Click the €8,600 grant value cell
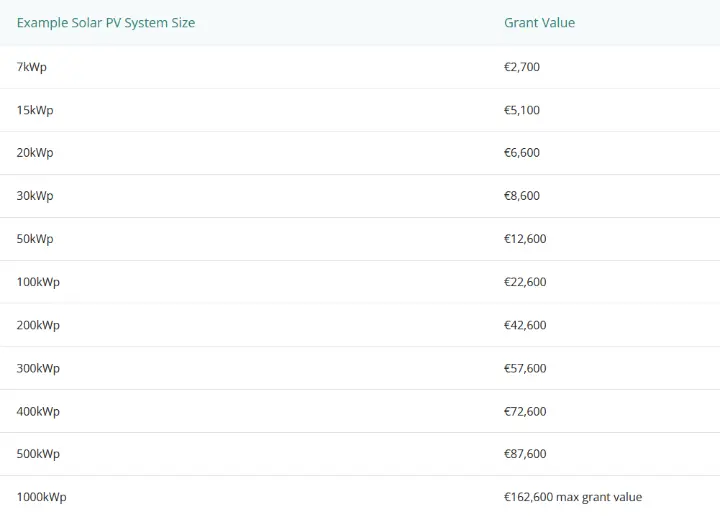The width and height of the screenshot is (720, 517). coord(522,196)
